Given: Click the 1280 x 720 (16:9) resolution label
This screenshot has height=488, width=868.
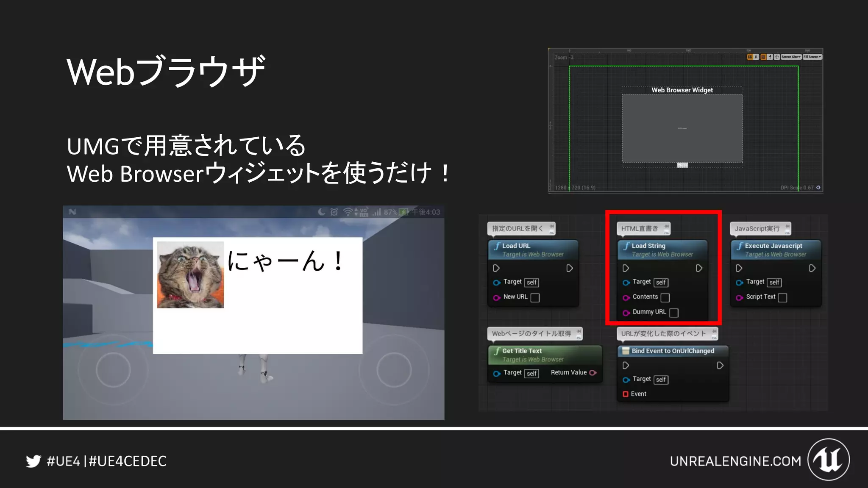Looking at the screenshot, I should (575, 188).
